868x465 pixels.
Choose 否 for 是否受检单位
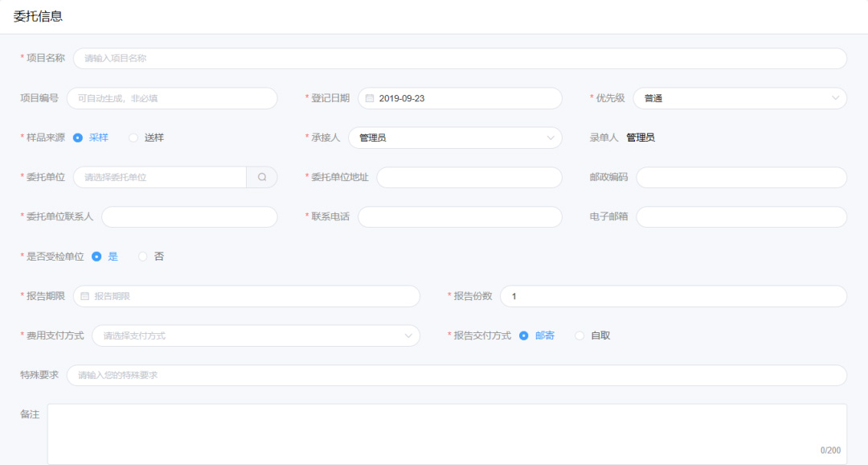[x=143, y=257]
